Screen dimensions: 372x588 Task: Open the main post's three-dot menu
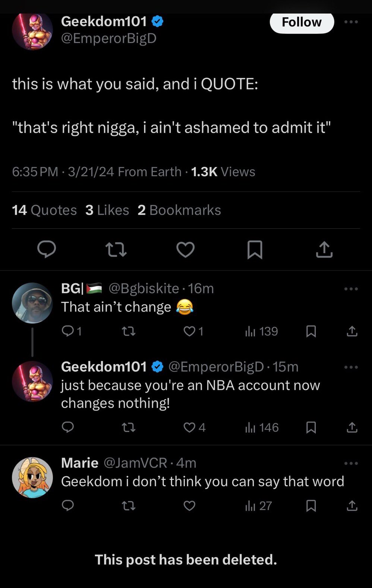pyautogui.click(x=351, y=22)
